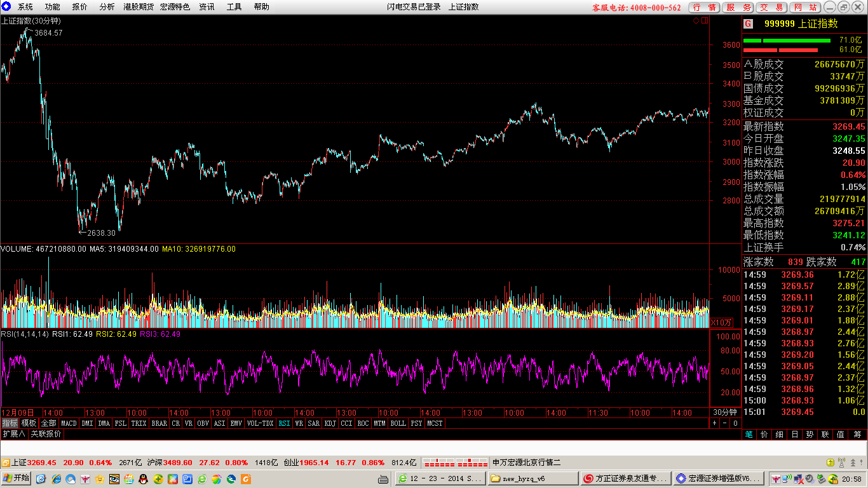Click the yellow window icon before 上证 in status bar
The height and width of the screenshot is (488, 868).
pyautogui.click(x=5, y=463)
